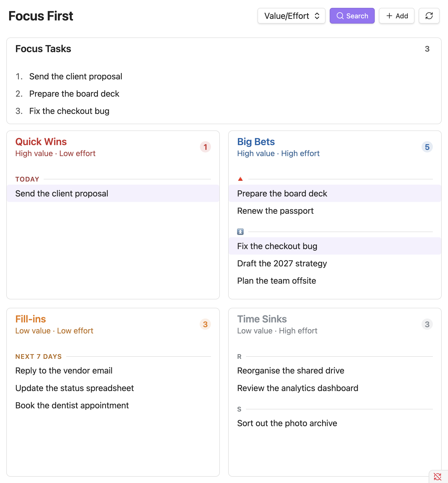This screenshot has width=448, height=483.
Task: Select Send the client proposal in Quick Wins
Action: (113, 193)
